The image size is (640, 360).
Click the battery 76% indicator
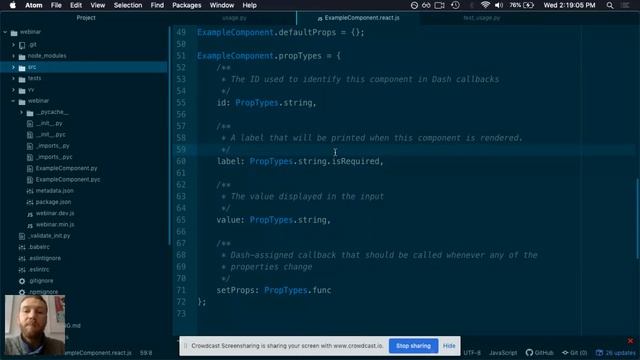click(x=522, y=5)
